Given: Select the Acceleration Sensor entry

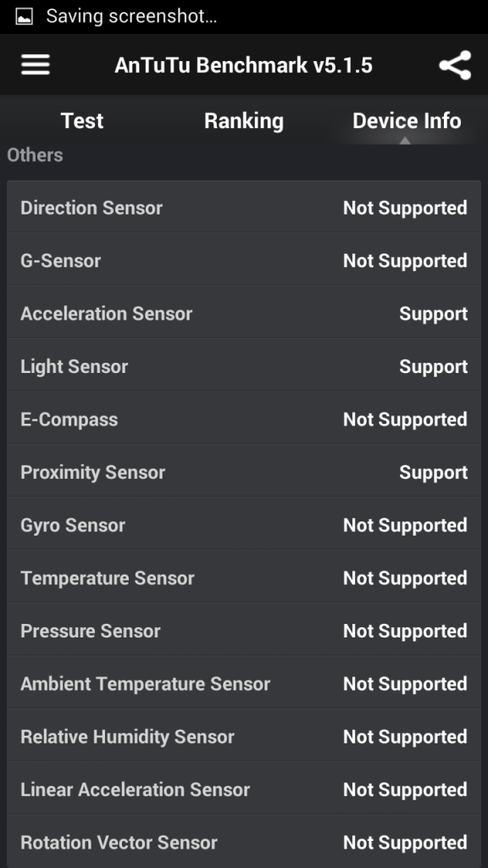Looking at the screenshot, I should click(244, 314).
